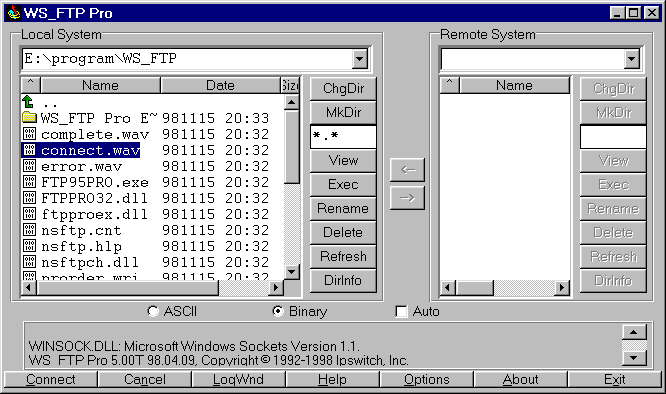Image resolution: width=666 pixels, height=394 pixels.
Task: Select the WS_FTP Pro folder icon
Action: coord(29,118)
